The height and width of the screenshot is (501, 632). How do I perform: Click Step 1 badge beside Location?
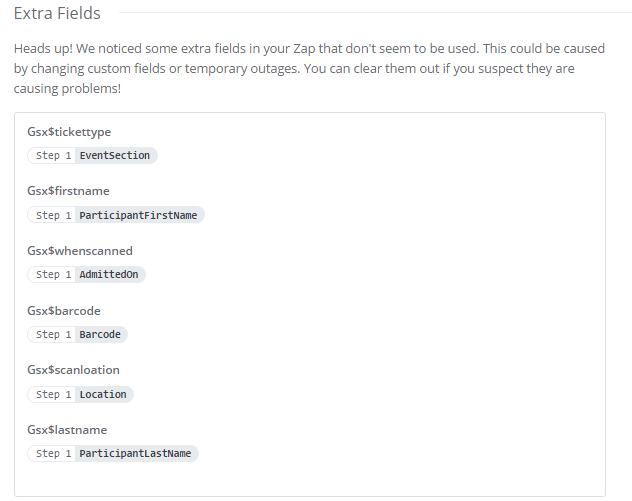coord(53,395)
